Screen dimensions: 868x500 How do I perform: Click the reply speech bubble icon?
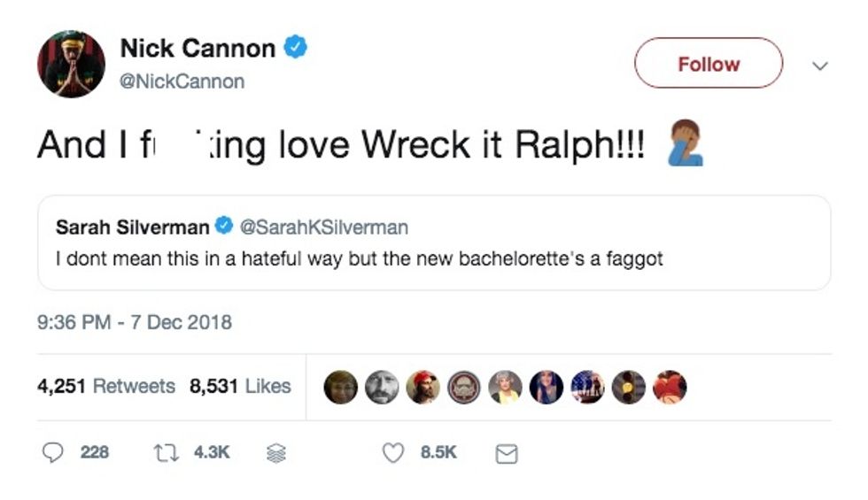point(54,452)
